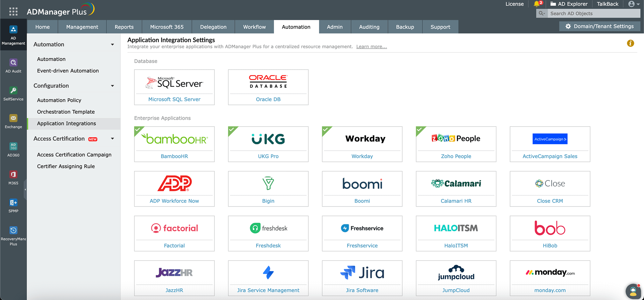Image resolution: width=644 pixels, height=300 pixels.
Task: Open RecoveryManager Plus module icon
Action: [x=13, y=230]
